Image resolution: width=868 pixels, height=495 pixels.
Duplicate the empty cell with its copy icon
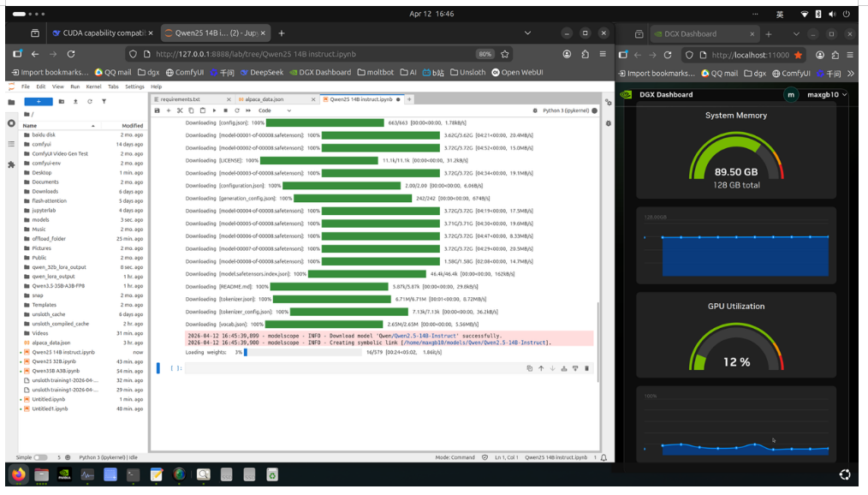pos(530,368)
